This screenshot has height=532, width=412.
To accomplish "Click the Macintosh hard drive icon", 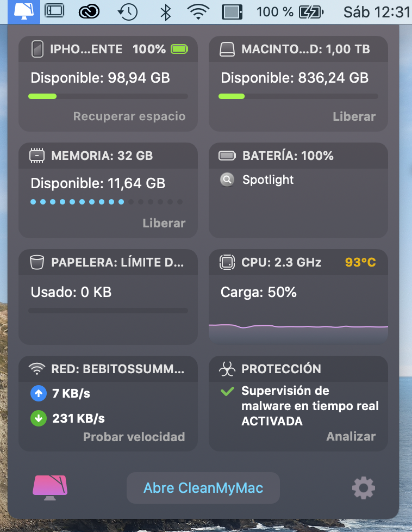I will 227,50.
